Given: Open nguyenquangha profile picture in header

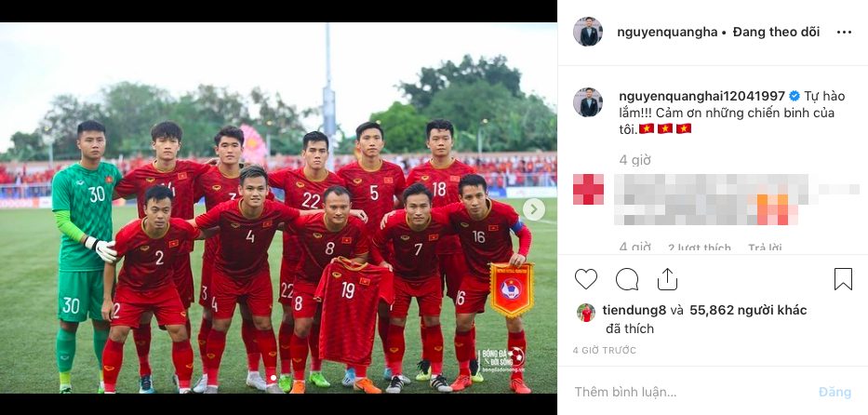Looking at the screenshot, I should coord(587,32).
